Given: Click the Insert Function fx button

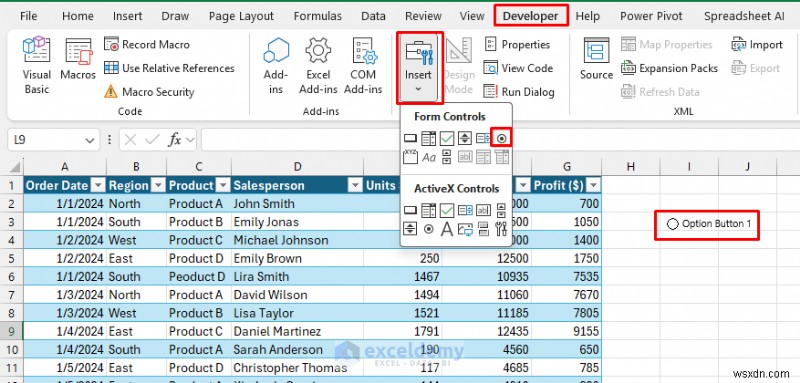Looking at the screenshot, I should tap(175, 140).
